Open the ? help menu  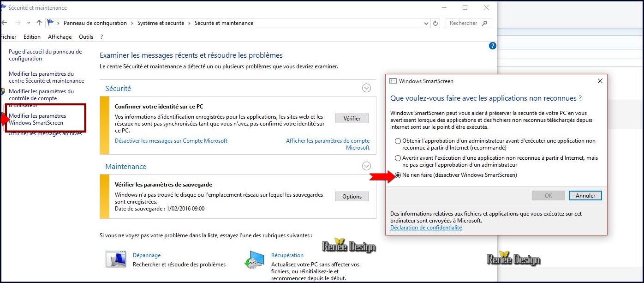point(101,37)
